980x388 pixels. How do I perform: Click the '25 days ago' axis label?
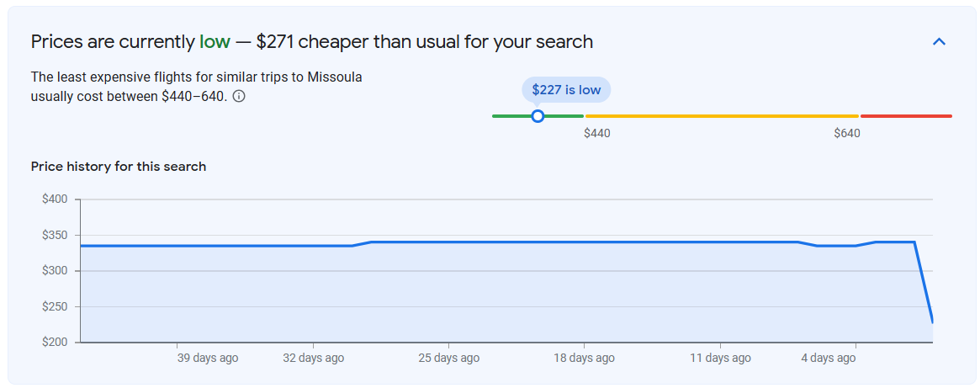click(448, 358)
